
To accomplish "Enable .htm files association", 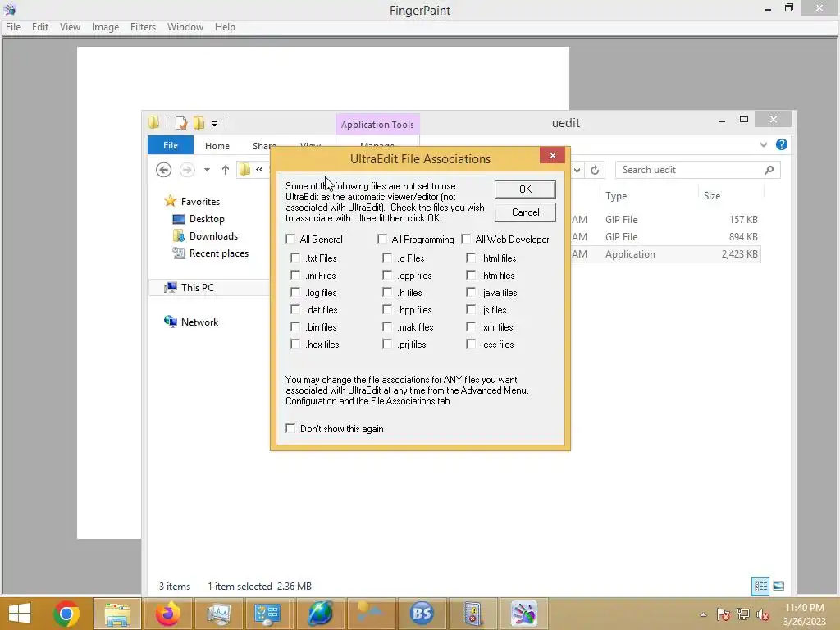I will point(471,275).
